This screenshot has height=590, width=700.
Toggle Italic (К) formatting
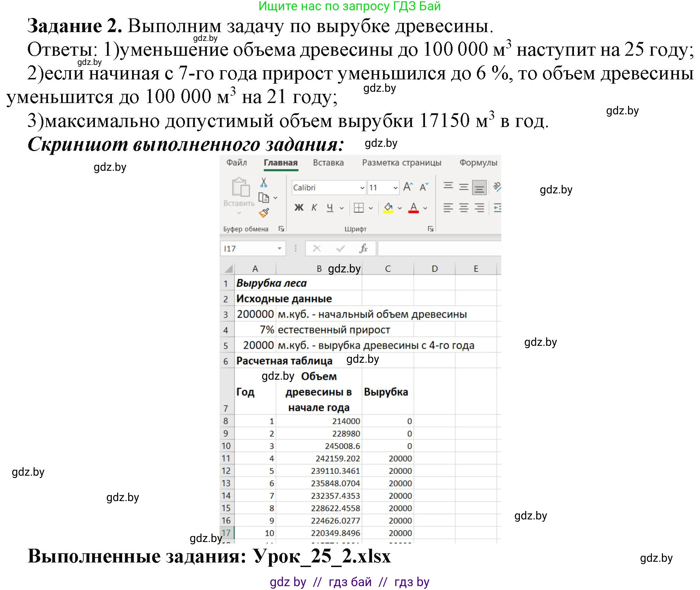coord(314,207)
